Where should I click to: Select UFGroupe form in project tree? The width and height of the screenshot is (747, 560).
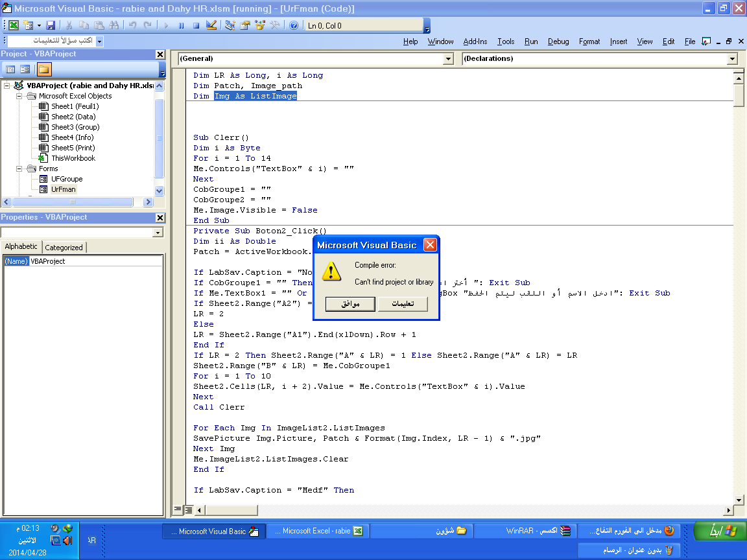click(67, 179)
